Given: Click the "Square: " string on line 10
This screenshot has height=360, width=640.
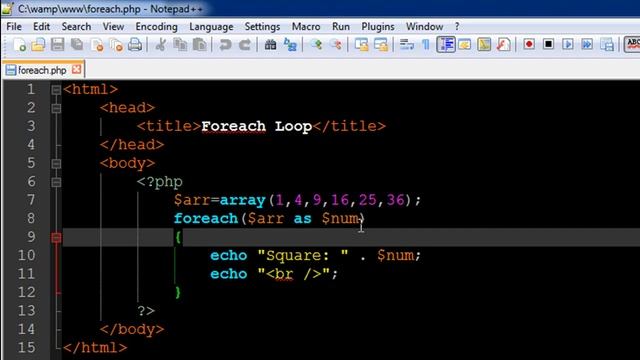Looking at the screenshot, I should click(303, 256).
